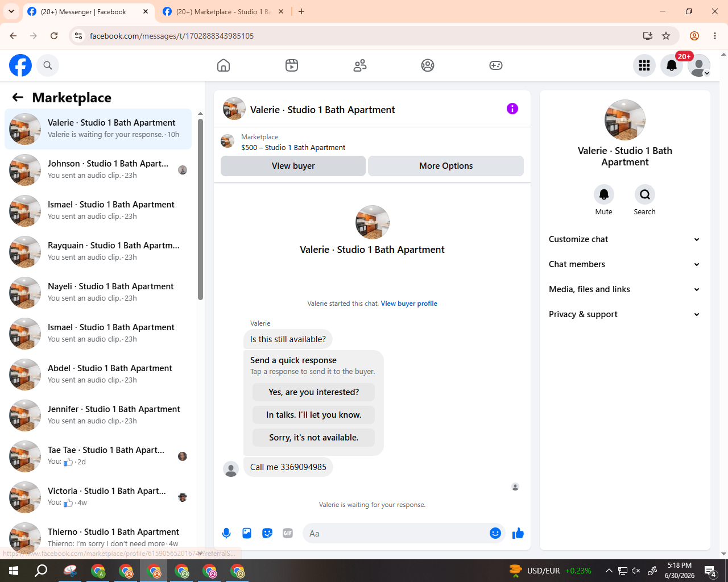The image size is (728, 582).
Task: Expand the Customize chat section
Action: click(x=624, y=239)
